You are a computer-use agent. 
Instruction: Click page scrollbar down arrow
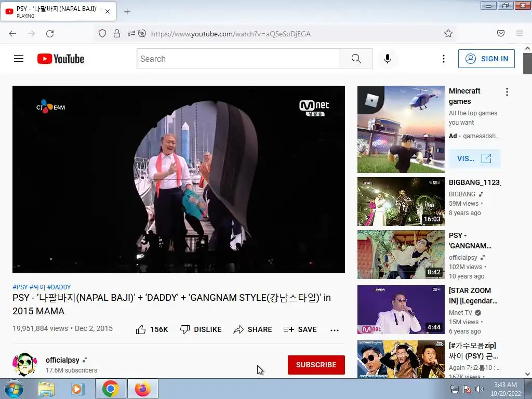[x=527, y=374]
